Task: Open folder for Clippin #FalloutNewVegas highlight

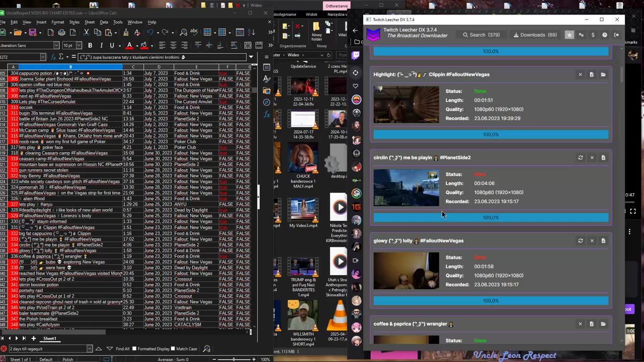Action: (603, 74)
